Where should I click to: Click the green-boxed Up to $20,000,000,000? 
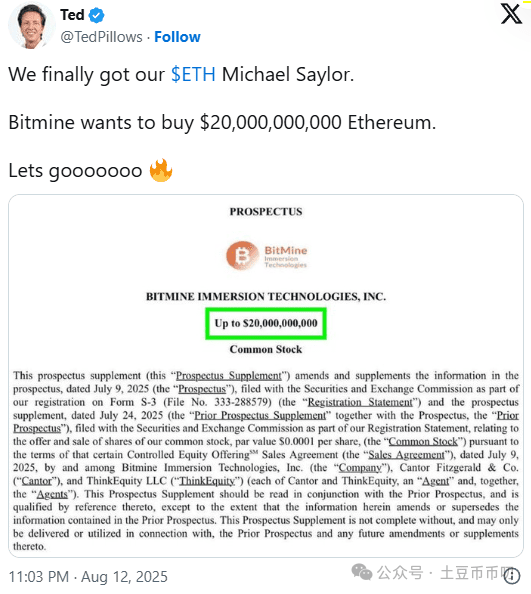[266, 324]
